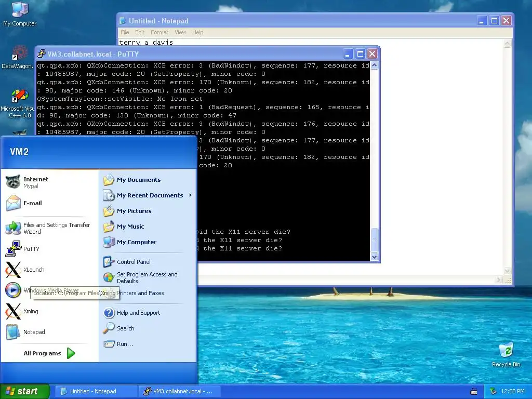Click Notepad vertical scrollbar up arrow
532x399 pixels.
point(507,43)
